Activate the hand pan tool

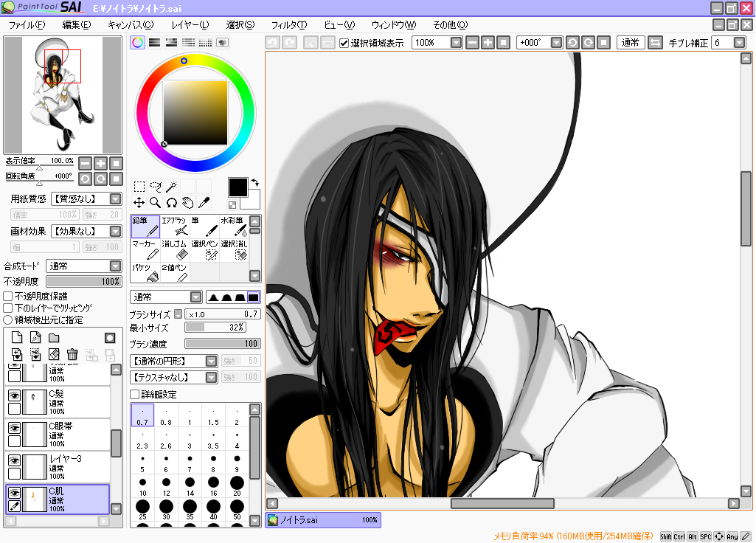[x=187, y=203]
